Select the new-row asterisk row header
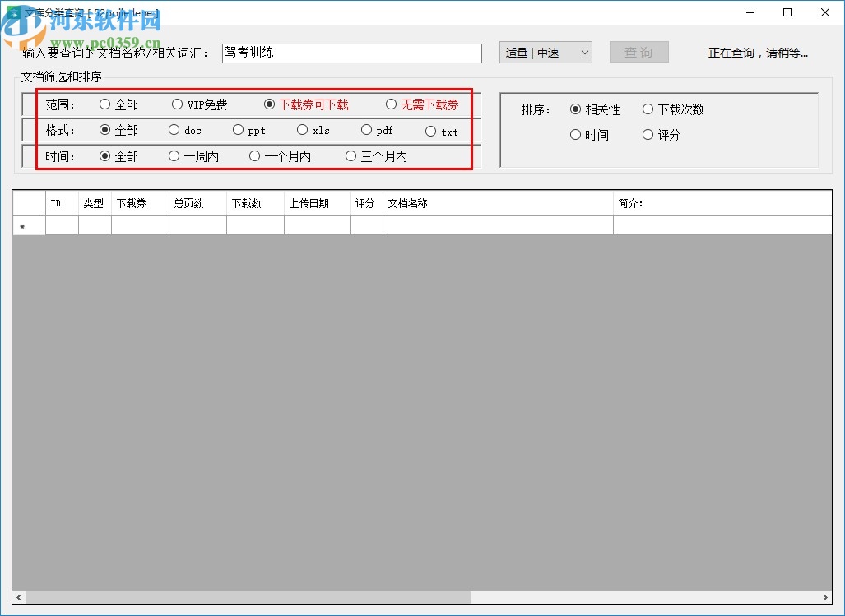Image resolution: width=845 pixels, height=616 pixels. coord(29,225)
